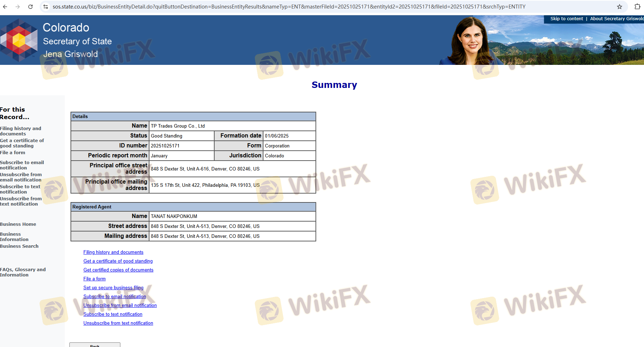The image size is (644, 347).
Task: Click Get certified copies of documents link
Action: coord(118,270)
